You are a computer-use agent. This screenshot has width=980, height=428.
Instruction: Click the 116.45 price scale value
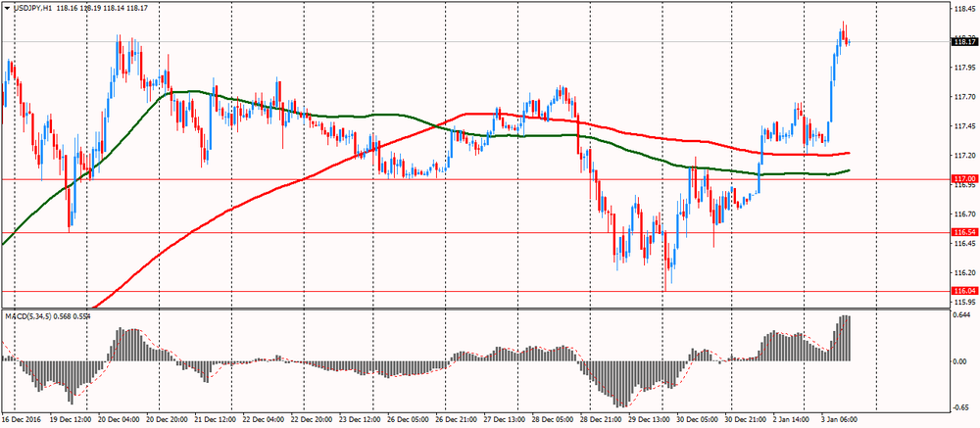coord(963,244)
